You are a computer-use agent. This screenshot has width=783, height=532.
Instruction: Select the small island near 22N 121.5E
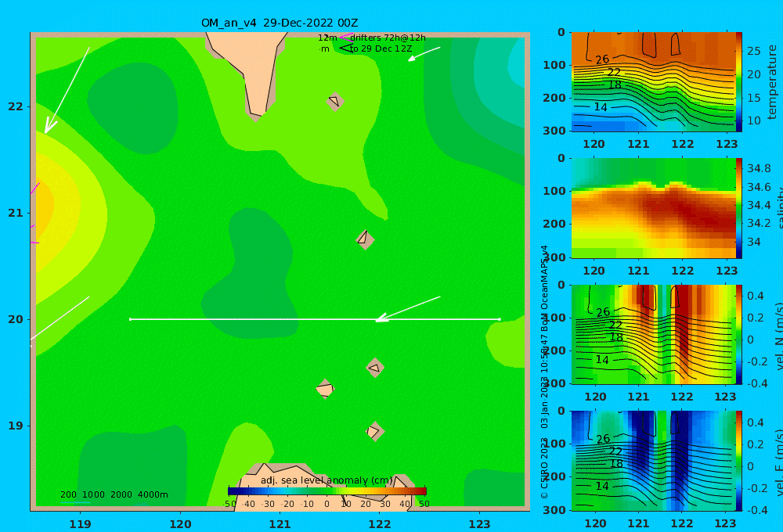click(335, 101)
